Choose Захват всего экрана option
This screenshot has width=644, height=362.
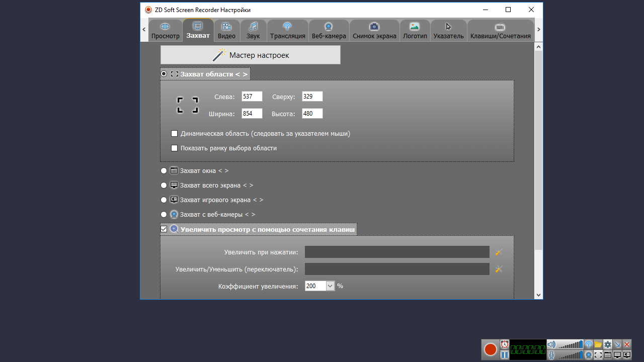click(x=164, y=186)
